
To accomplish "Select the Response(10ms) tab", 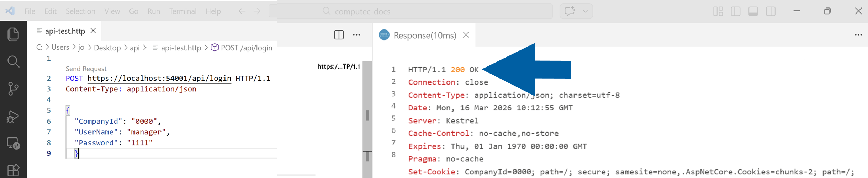I will click(425, 35).
